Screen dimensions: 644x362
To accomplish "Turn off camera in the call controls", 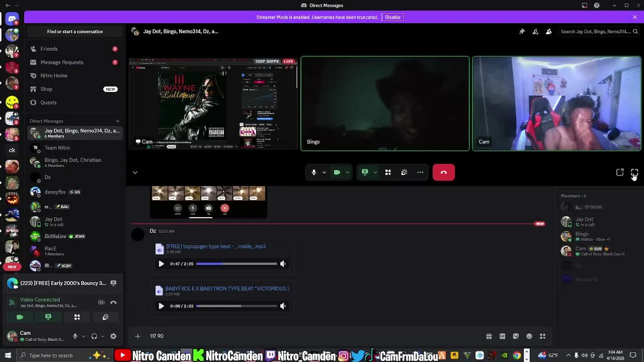I will pyautogui.click(x=337, y=172).
